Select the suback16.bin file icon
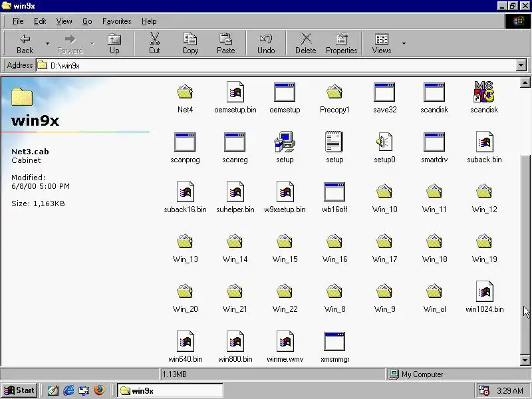The image size is (532, 399). pyautogui.click(x=185, y=192)
